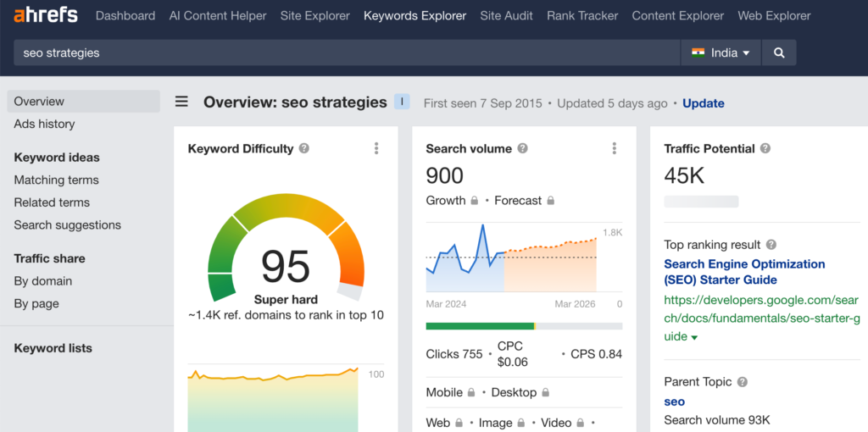Viewport: 868px width, 432px height.
Task: Click the 'Clicks 755' text
Action: [454, 354]
